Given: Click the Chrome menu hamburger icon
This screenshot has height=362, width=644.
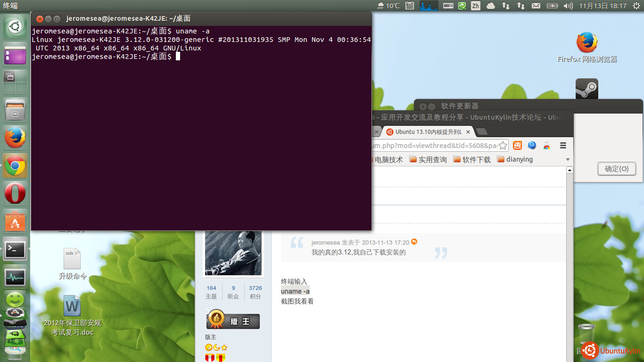Looking at the screenshot, I should [563, 146].
